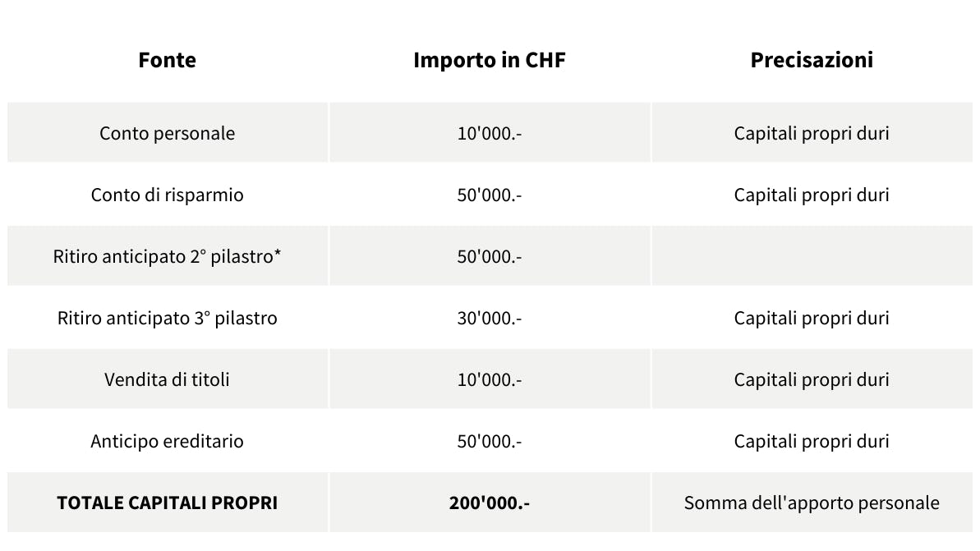Select the Anticipo ereditario cell
This screenshot has width=980, height=551.
tap(167, 441)
